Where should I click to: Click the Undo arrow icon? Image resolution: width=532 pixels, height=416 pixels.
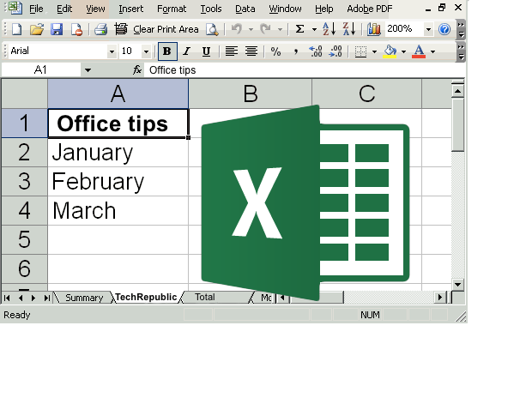(x=237, y=29)
